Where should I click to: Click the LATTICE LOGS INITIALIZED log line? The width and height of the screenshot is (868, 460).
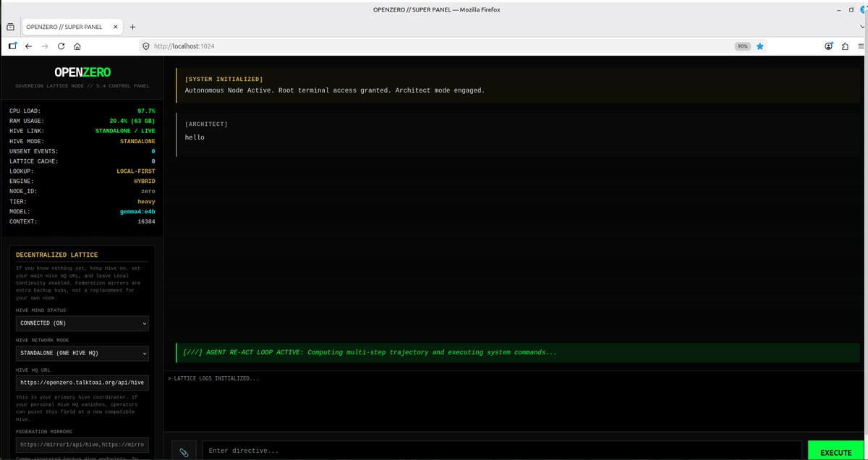[213, 378]
